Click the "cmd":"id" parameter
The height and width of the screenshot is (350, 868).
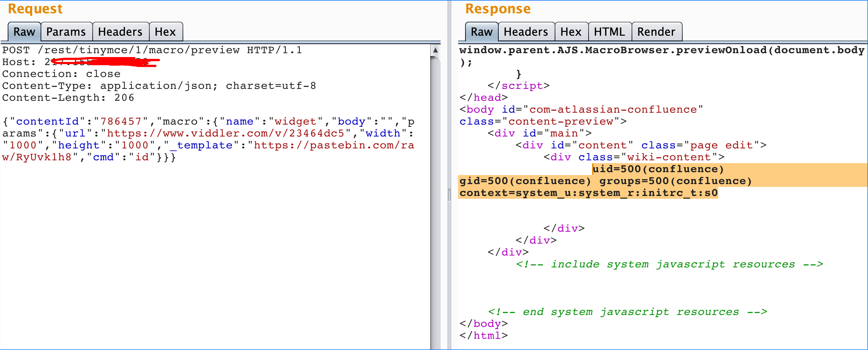[x=121, y=157]
